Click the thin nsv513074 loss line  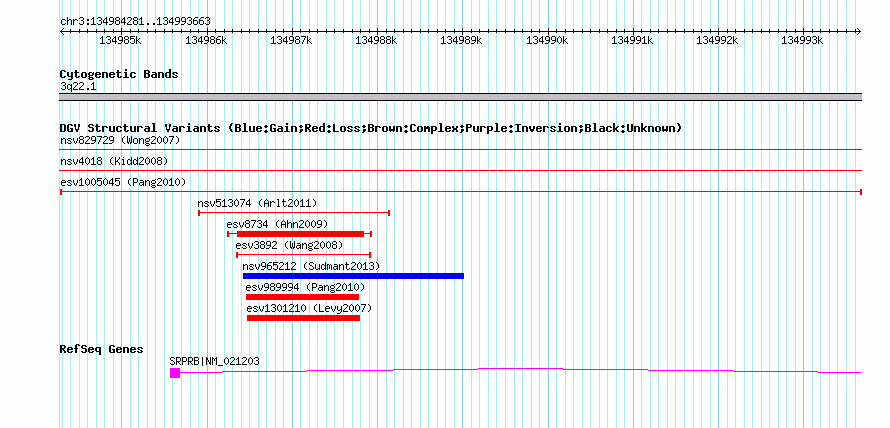pyautogui.click(x=294, y=213)
